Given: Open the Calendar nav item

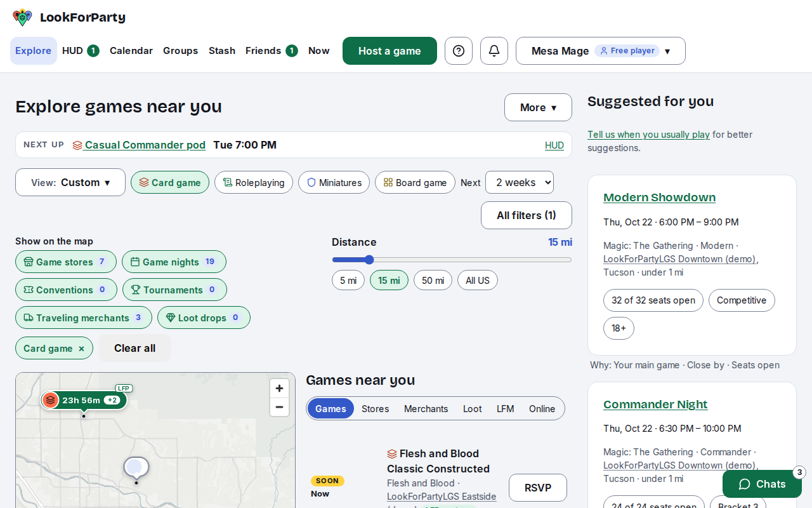Looking at the screenshot, I should 131,51.
